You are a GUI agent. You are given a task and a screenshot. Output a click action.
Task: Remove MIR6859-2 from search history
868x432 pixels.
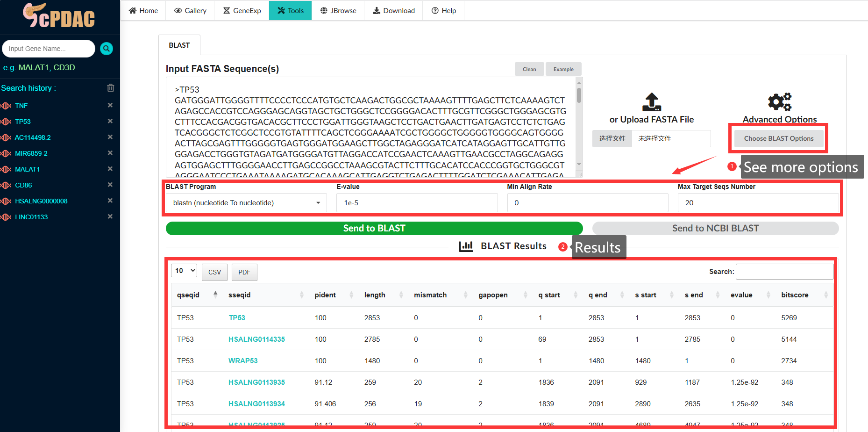tap(110, 153)
